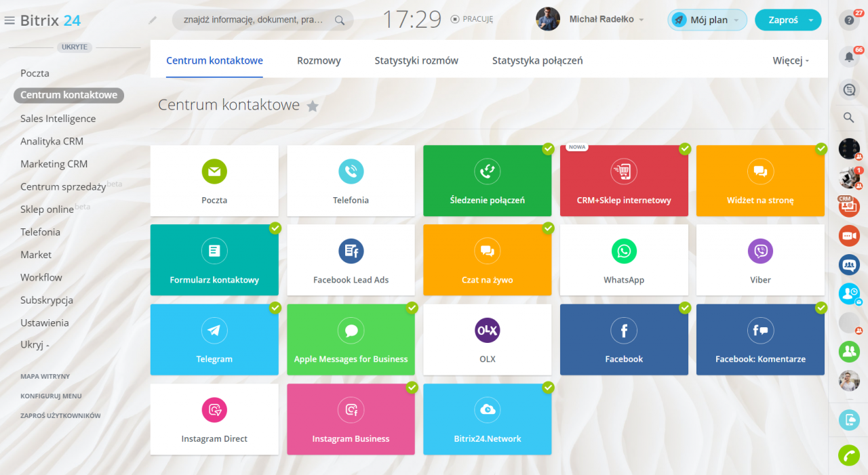Open the WhatsApp channel tile
This screenshot has width=868, height=475.
624,260
